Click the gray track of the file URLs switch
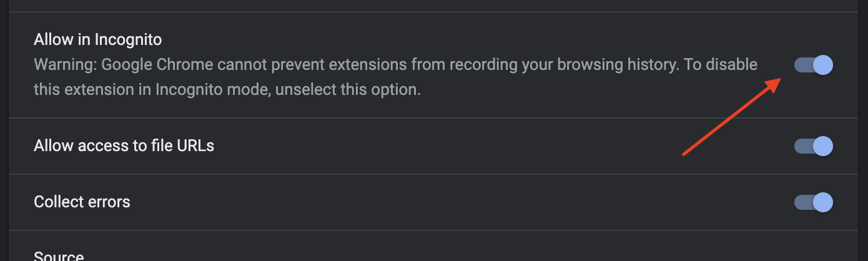Image resolution: width=868 pixels, height=261 pixels. pyautogui.click(x=804, y=146)
